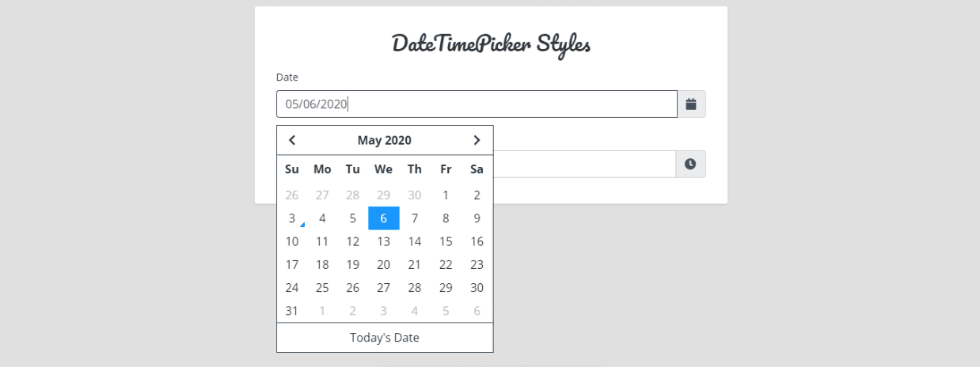980x367 pixels.
Task: Choose May 31 in the calendar grid
Action: [x=292, y=311]
